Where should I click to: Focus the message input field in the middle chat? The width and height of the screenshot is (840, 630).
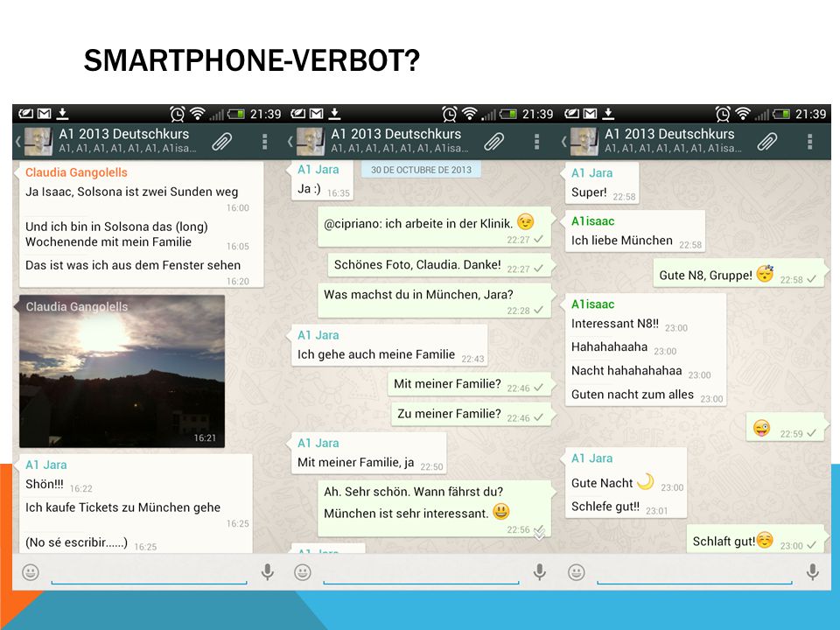[421, 572]
